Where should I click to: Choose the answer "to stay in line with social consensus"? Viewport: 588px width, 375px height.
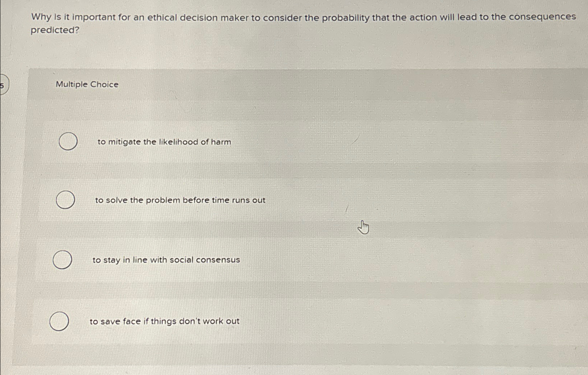pyautogui.click(x=166, y=260)
